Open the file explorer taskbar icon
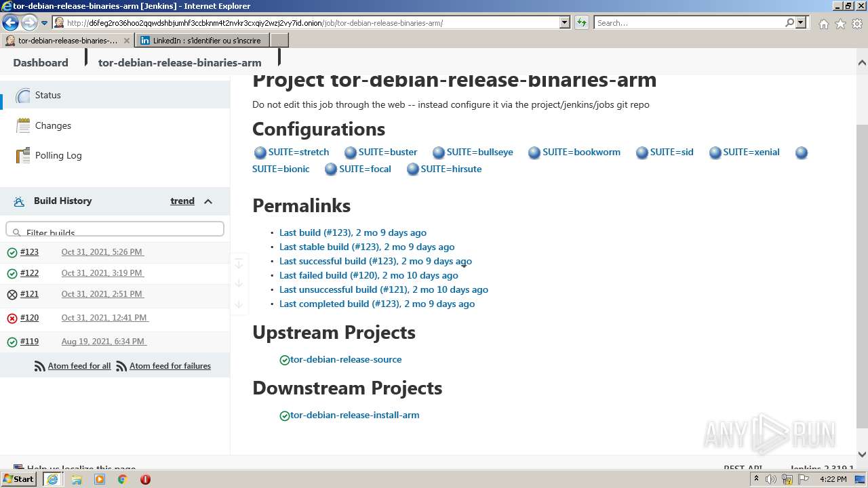This screenshot has height=488, width=868. [x=76, y=479]
